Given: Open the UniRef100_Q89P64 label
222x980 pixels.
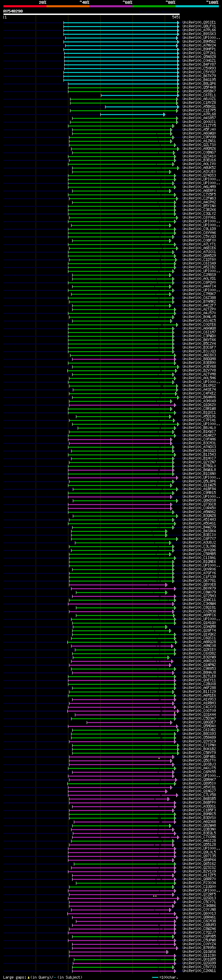Looking at the screenshot, I should click(199, 860).
